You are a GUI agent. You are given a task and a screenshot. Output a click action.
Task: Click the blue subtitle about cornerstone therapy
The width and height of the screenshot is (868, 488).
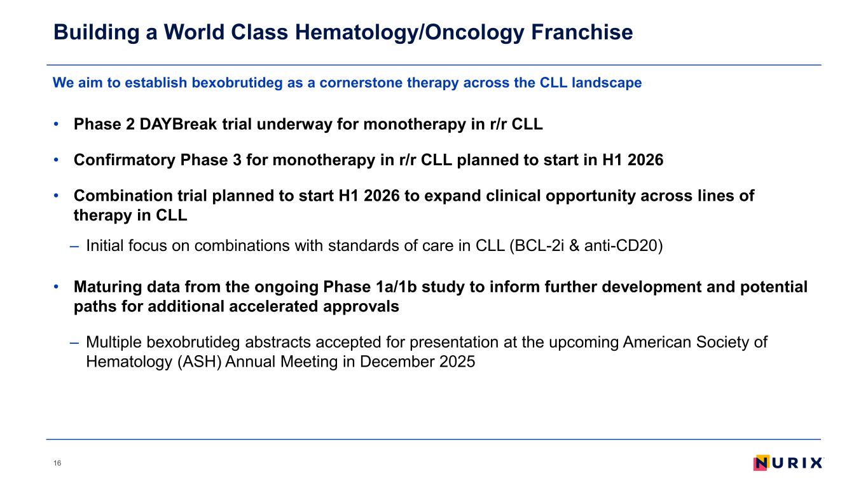coord(347,83)
